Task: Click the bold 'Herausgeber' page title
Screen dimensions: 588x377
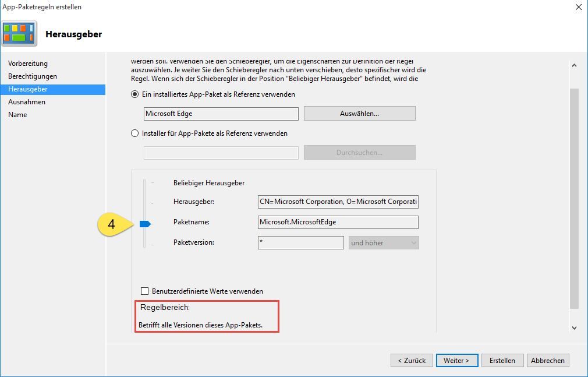Action: (73, 34)
